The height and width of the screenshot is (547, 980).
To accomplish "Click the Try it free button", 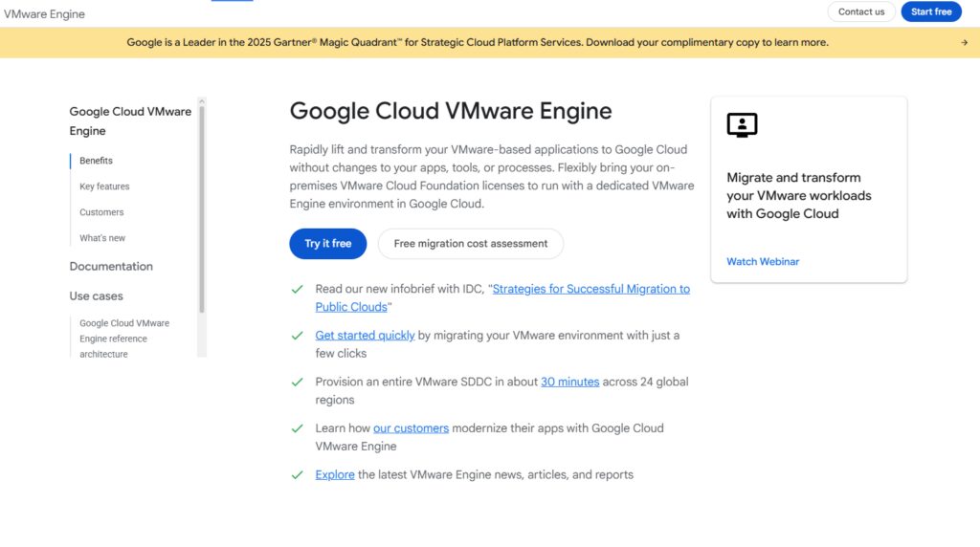I will click(328, 244).
